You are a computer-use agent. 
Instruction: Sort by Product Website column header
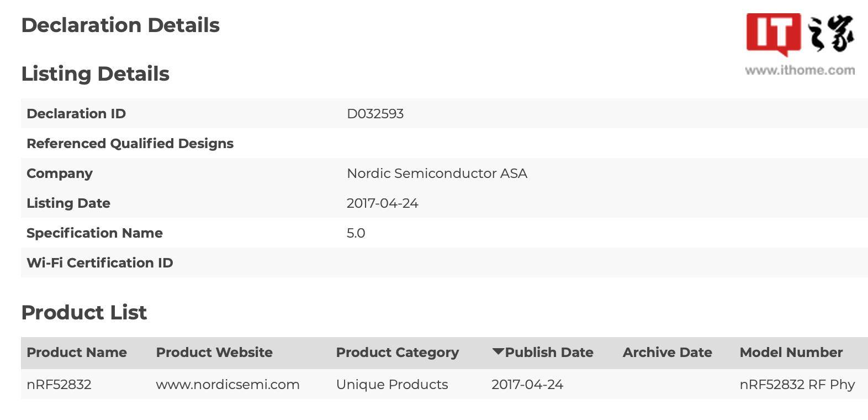pos(214,353)
